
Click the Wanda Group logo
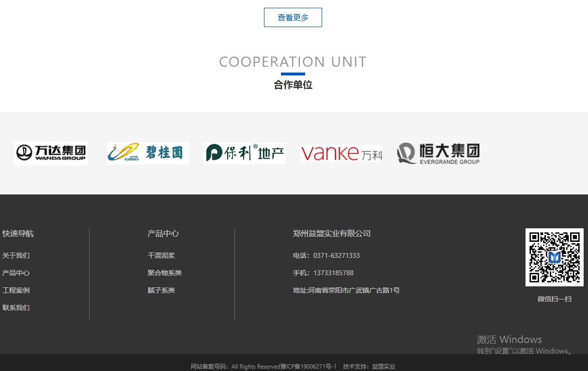[51, 153]
